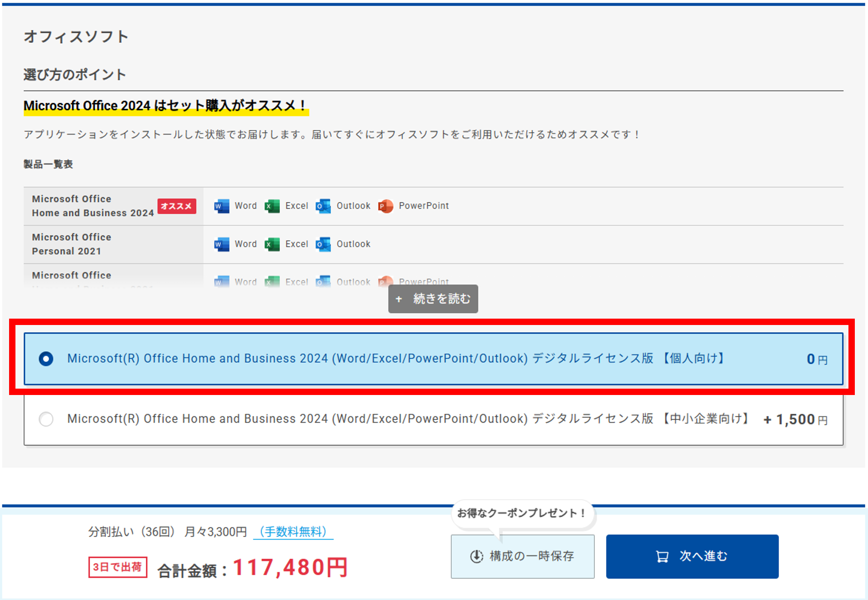Click Excel icon in Home and Business 2024 row

tap(272, 206)
